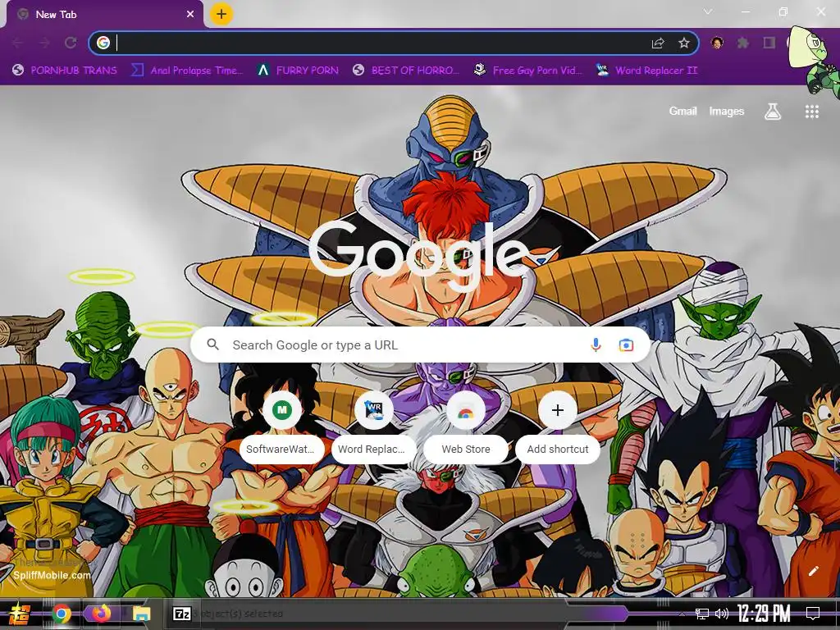Click the magnifier icon in search box
The height and width of the screenshot is (630, 840).
pyautogui.click(x=212, y=345)
